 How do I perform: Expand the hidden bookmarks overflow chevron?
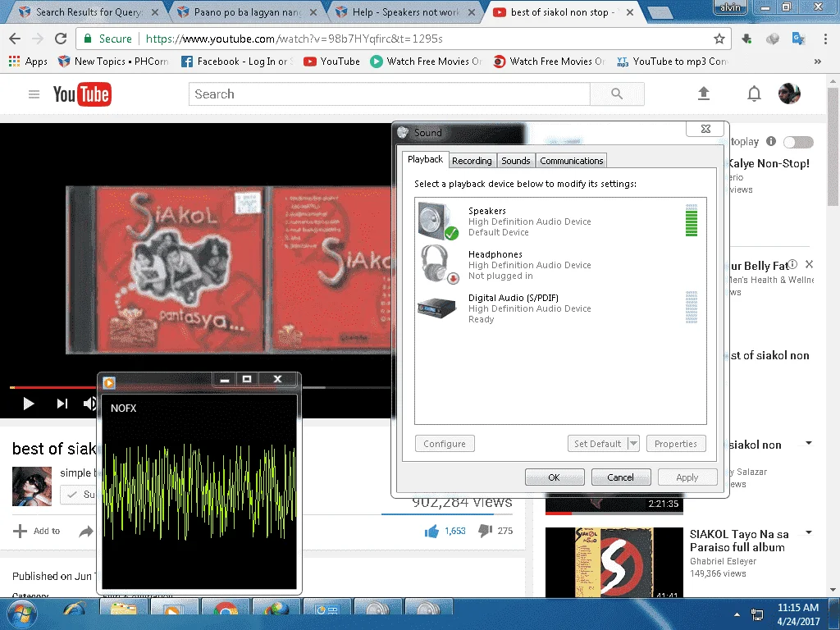point(818,62)
